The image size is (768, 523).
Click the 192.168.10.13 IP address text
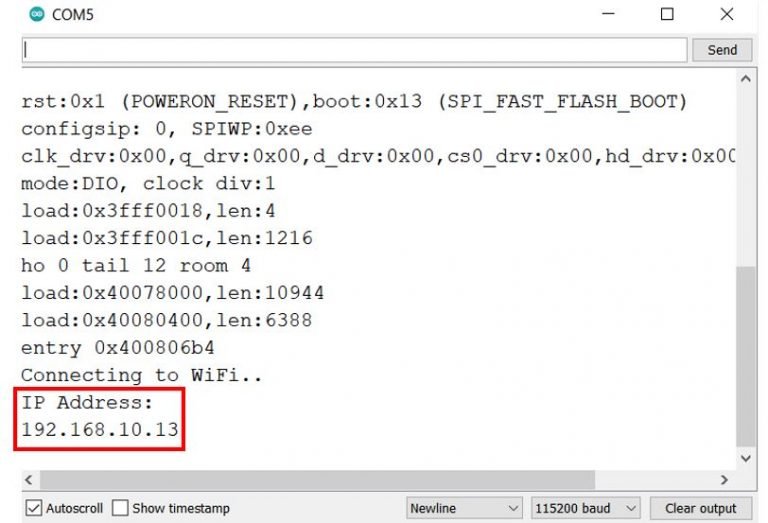pyautogui.click(x=100, y=430)
